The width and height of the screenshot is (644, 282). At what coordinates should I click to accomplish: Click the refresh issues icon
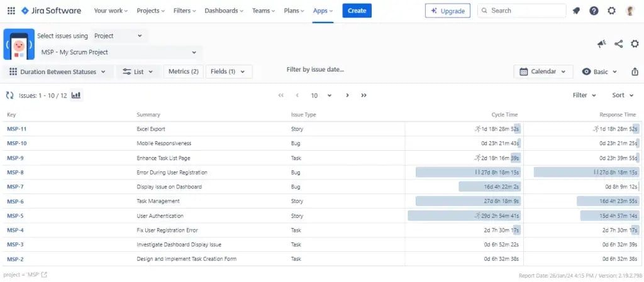pos(10,95)
